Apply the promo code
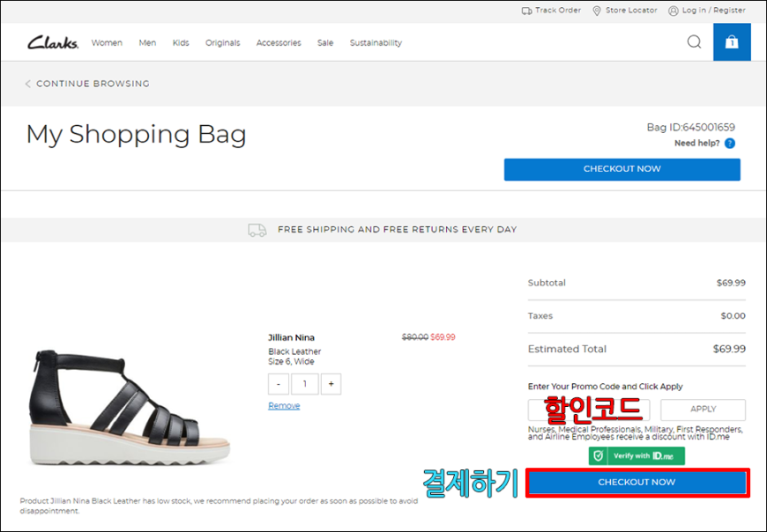The image size is (767, 532). [703, 410]
